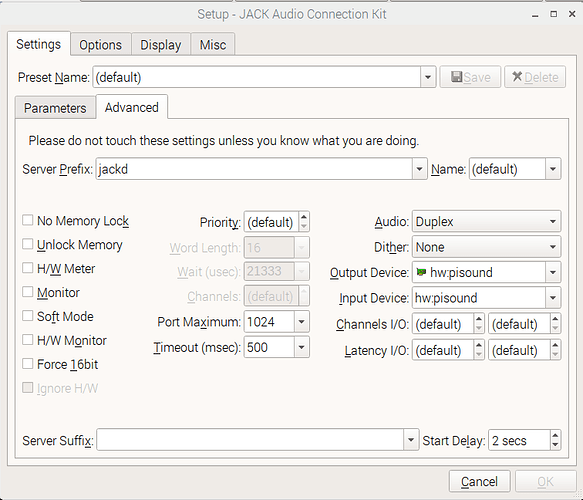The width and height of the screenshot is (583, 500).
Task: Click the Input Device hw:pisound field
Action: (479, 298)
